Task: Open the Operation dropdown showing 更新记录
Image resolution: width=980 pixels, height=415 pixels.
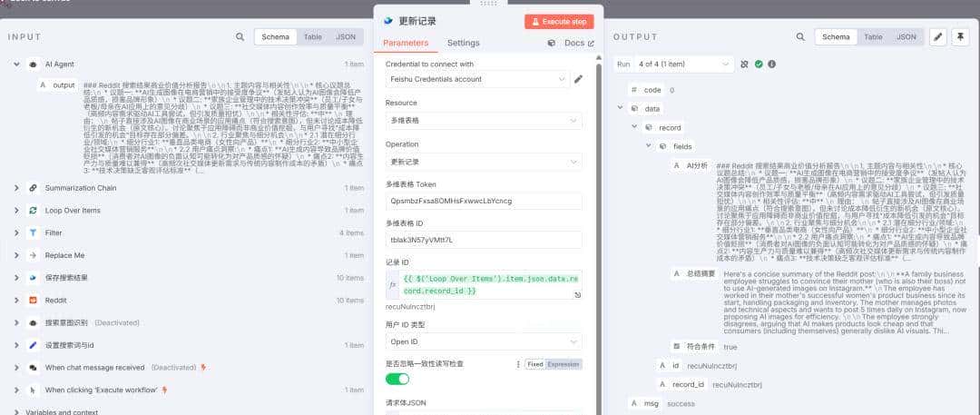Action: (x=484, y=162)
